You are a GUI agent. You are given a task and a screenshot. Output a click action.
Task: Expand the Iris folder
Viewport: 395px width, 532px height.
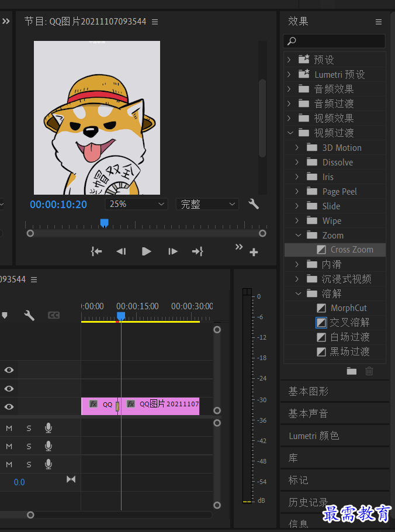[x=297, y=177]
